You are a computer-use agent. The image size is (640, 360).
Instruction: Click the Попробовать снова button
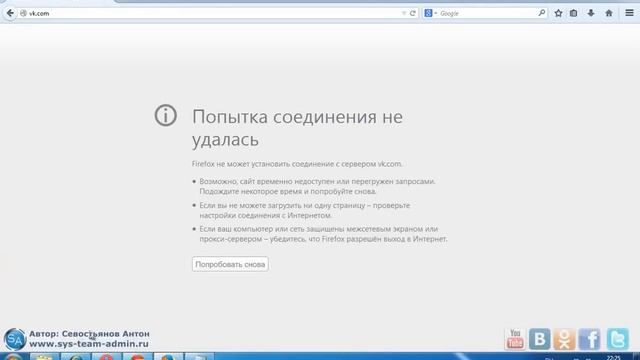[230, 264]
